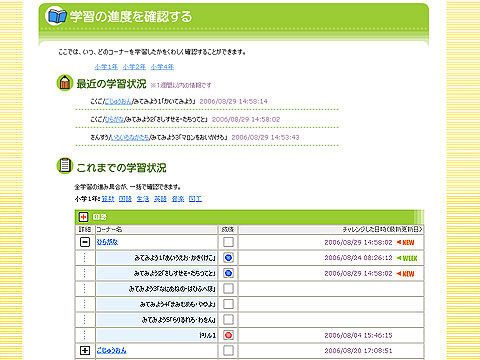Open the 小学1年 grade link

point(106,67)
